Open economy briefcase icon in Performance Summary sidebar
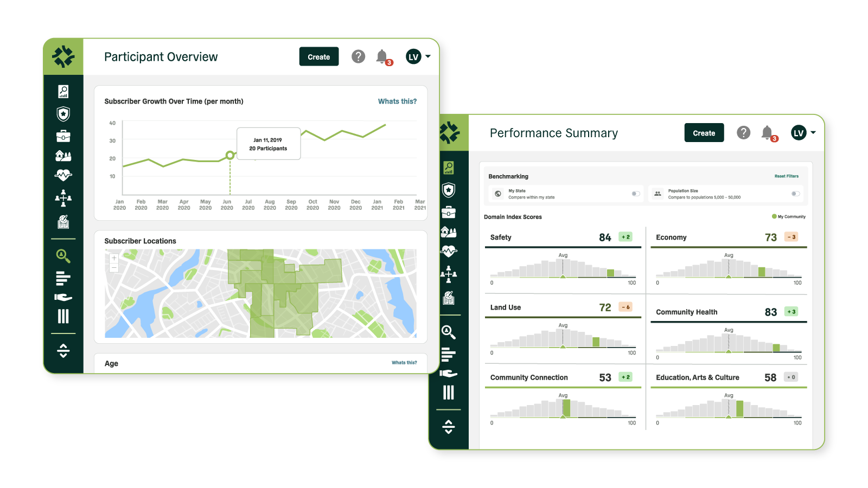The width and height of the screenshot is (868, 488). coord(449,212)
